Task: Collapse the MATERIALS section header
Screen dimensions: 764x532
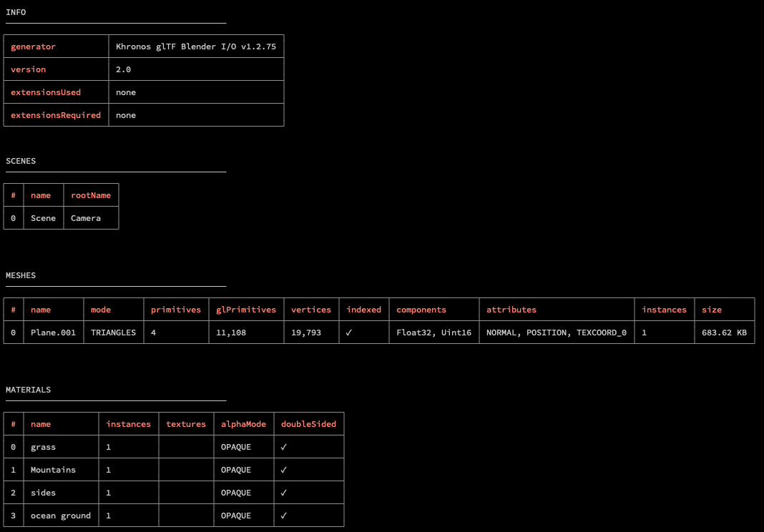Action: [28, 390]
